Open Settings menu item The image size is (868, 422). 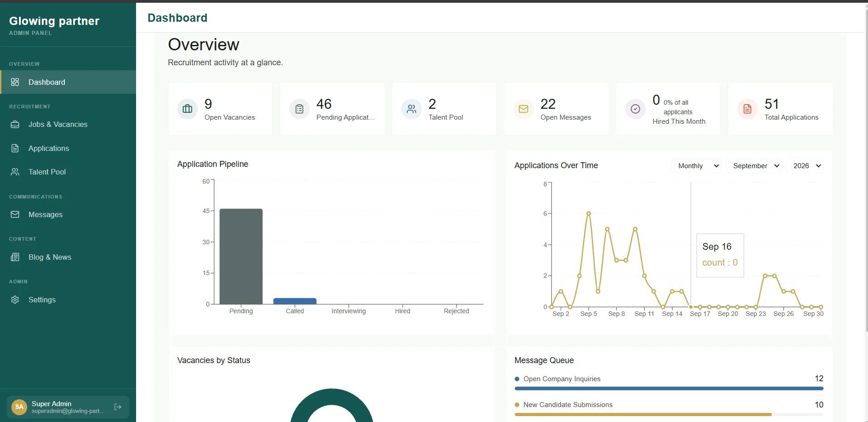[x=68, y=300]
